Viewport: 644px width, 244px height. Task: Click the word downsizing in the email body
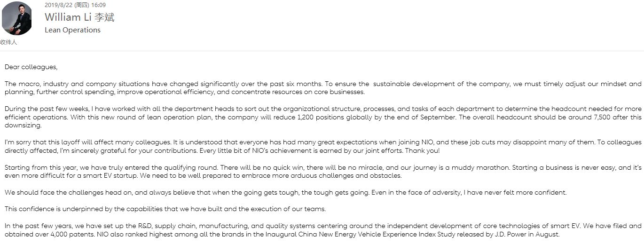pos(24,126)
